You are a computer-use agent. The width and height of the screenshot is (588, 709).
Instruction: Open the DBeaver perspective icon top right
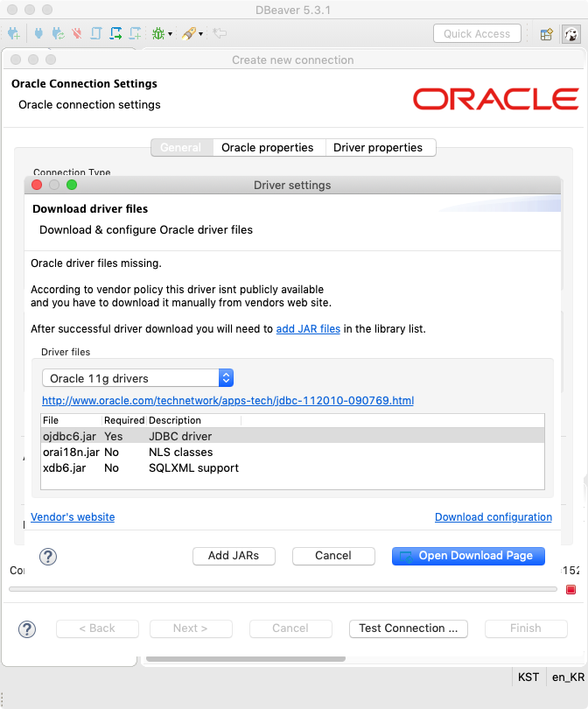pyautogui.click(x=573, y=34)
